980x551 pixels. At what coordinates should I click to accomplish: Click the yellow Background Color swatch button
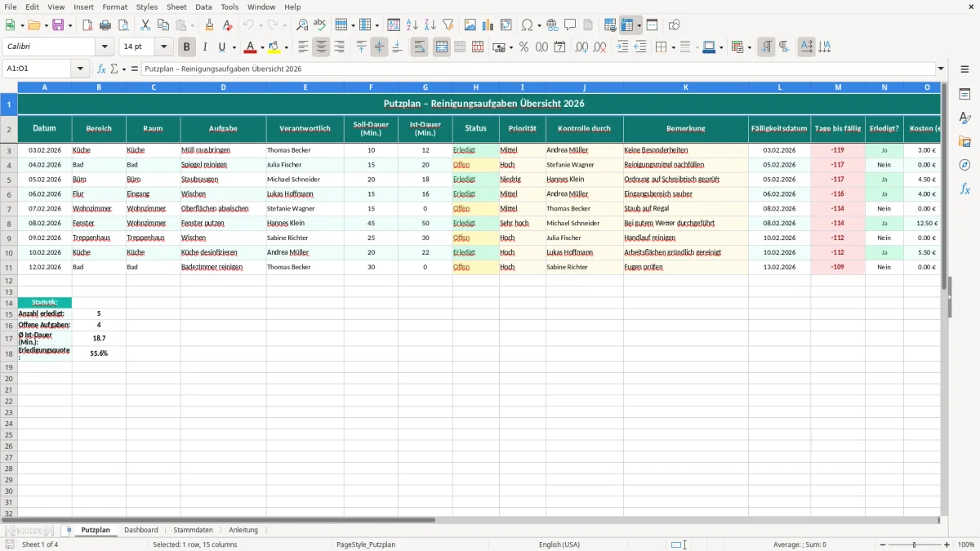(274, 47)
